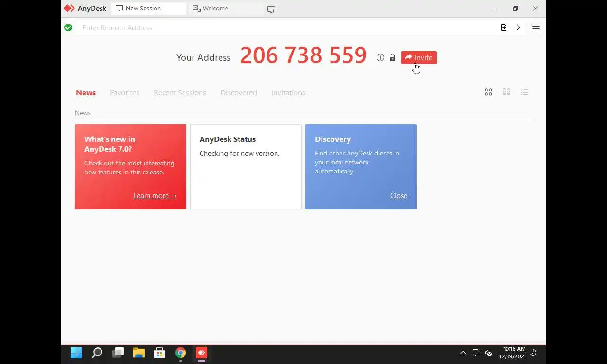Show hidden system tray icons
Viewport: 607px width, 364px height.
[x=463, y=353]
